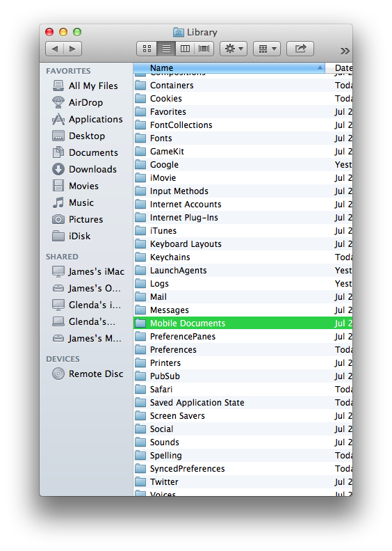Open Documents in sidebar

click(85, 153)
